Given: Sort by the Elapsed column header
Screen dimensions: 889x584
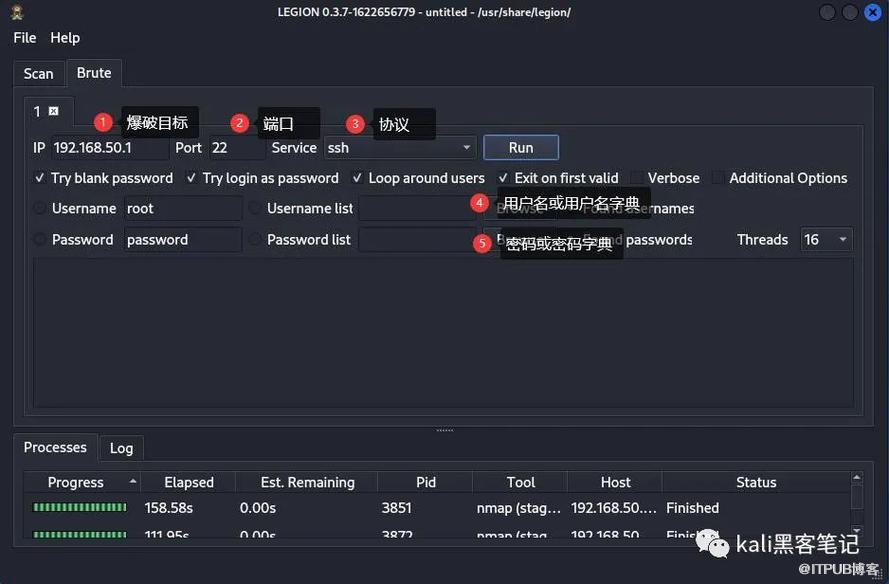Looking at the screenshot, I should (x=188, y=483).
